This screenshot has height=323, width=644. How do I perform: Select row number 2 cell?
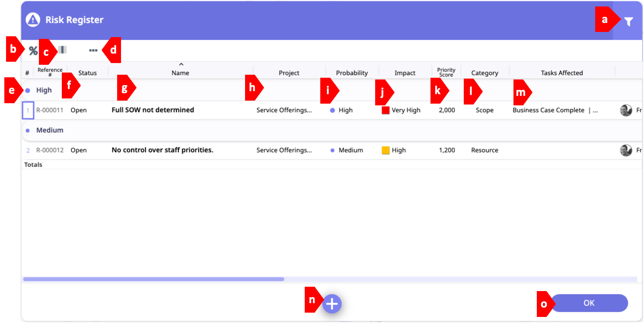(x=28, y=150)
